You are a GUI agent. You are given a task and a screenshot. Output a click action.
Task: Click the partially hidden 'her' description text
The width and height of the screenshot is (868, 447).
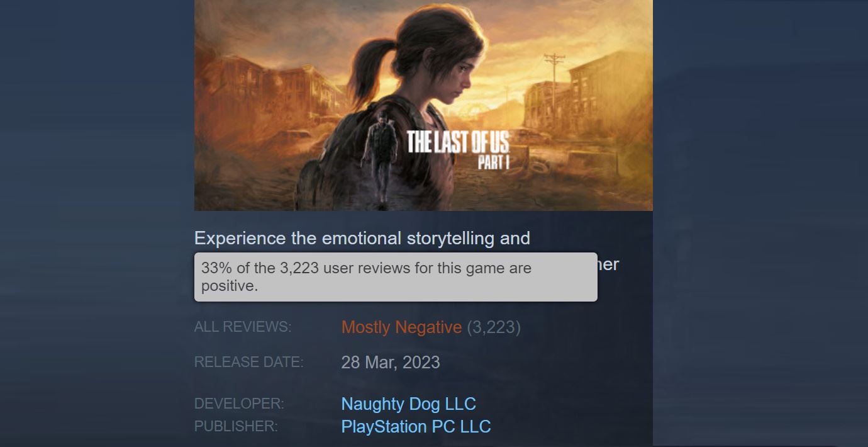[x=608, y=264]
